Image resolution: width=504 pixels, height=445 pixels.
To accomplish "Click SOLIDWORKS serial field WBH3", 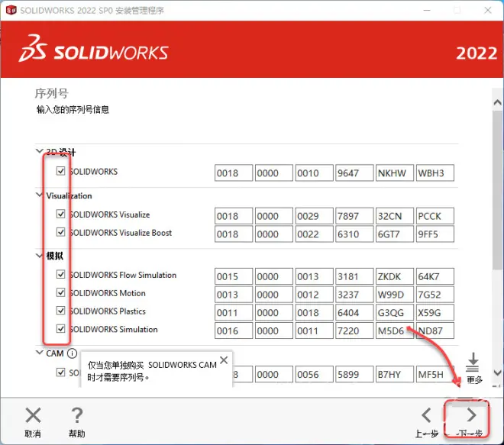I will click(x=435, y=173).
